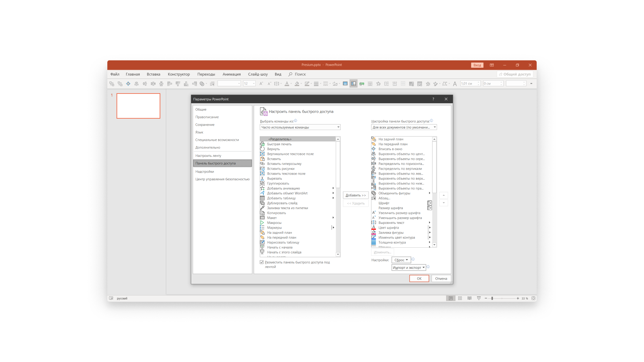
Task: Click the Send to Back toolbar icon
Action: click(112, 84)
